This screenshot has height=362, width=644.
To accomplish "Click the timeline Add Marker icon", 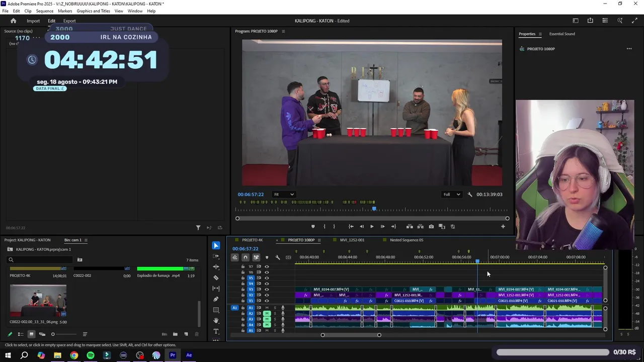I will click(x=267, y=257).
